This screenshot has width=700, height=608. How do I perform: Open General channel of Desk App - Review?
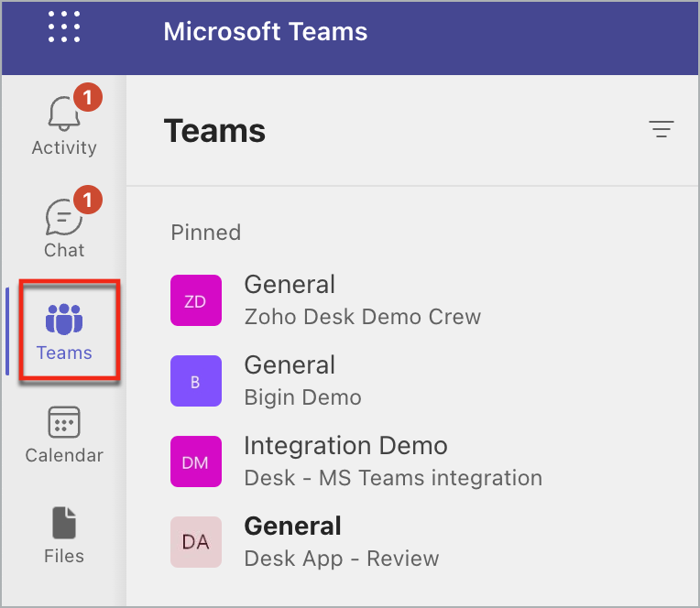(x=292, y=527)
